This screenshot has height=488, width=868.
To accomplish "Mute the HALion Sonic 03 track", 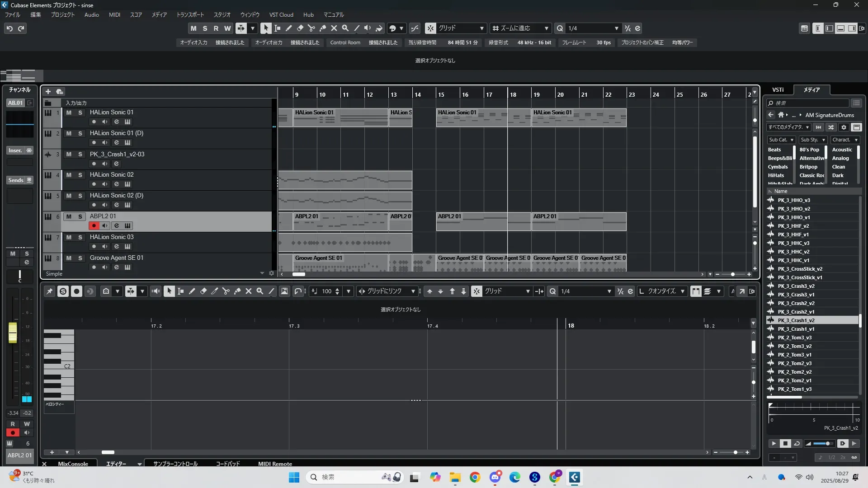I will 69,237.
